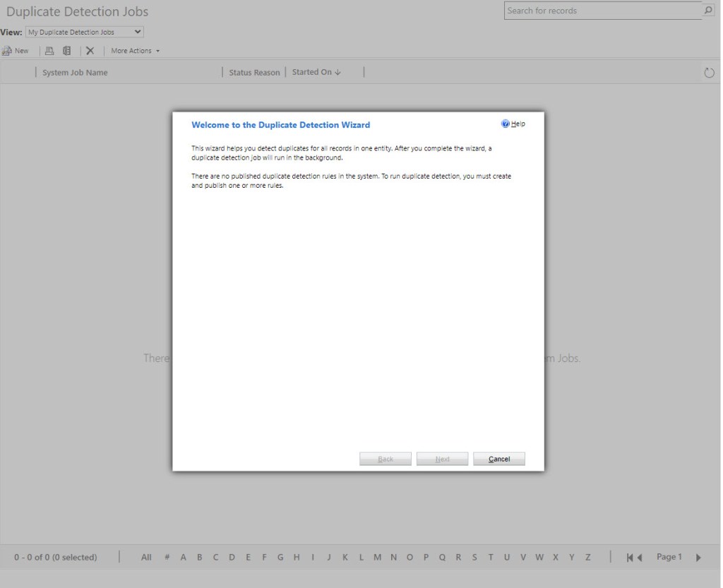
Task: Click the previous page arrow
Action: click(x=640, y=558)
